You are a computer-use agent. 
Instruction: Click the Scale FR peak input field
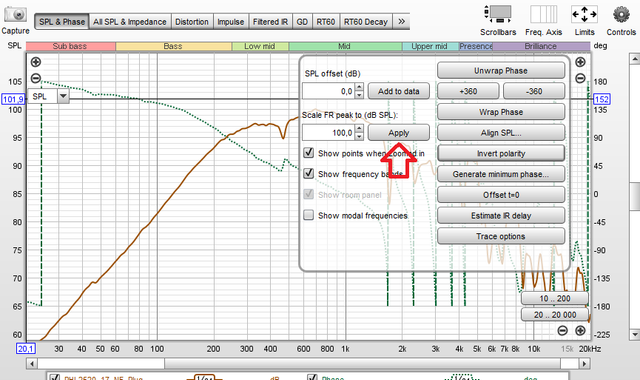pos(329,133)
